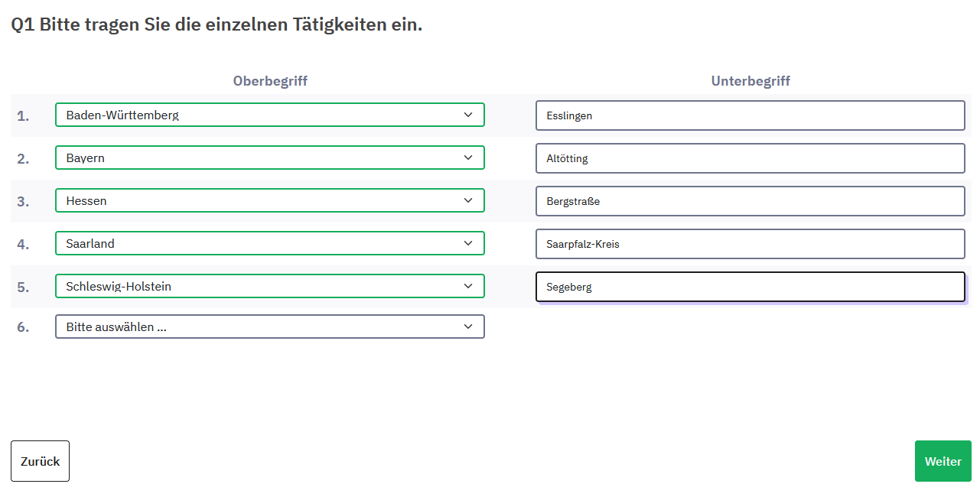
Task: Focus the Bergstraße text field
Action: pos(750,201)
